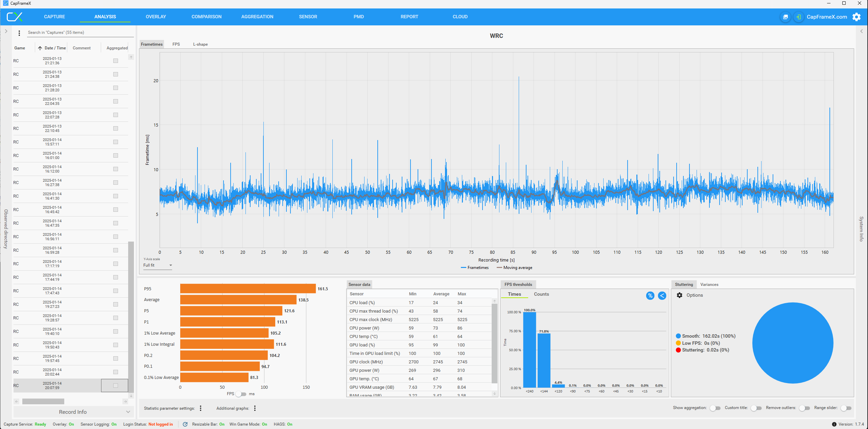Open the Y-Axis scale Full fit dropdown

point(158,265)
